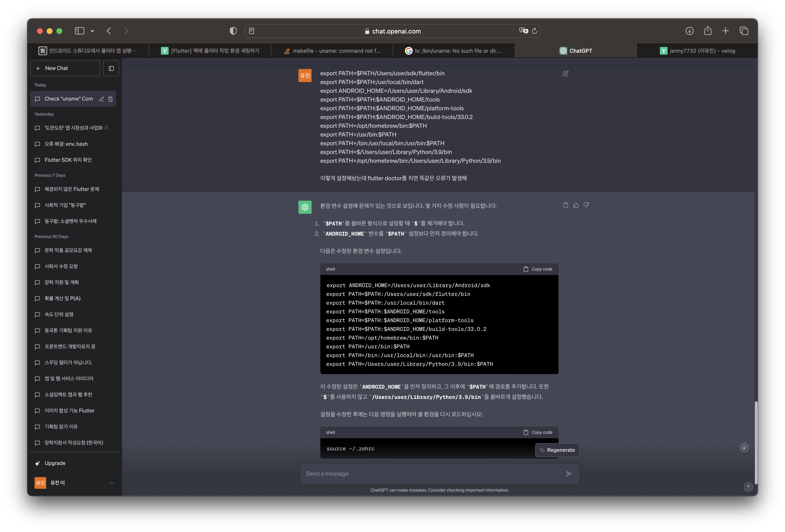
Task: Open the sidebar options dropdown chevron
Action: 92,31
